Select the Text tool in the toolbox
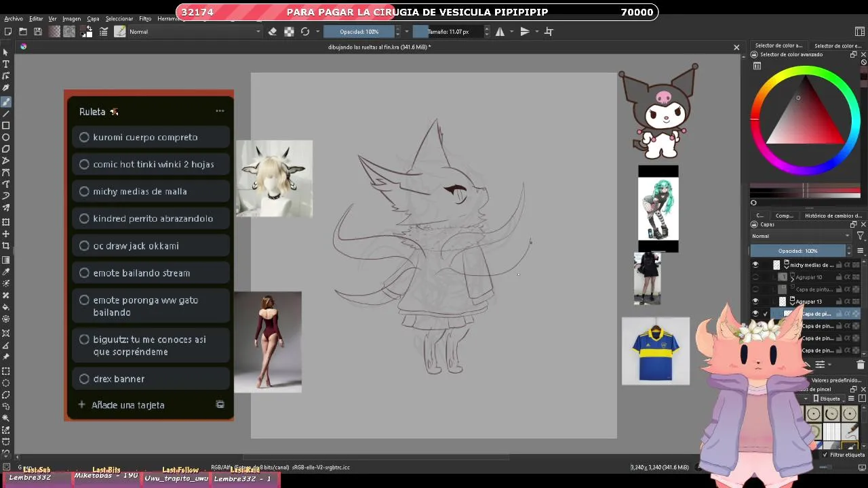 6,64
